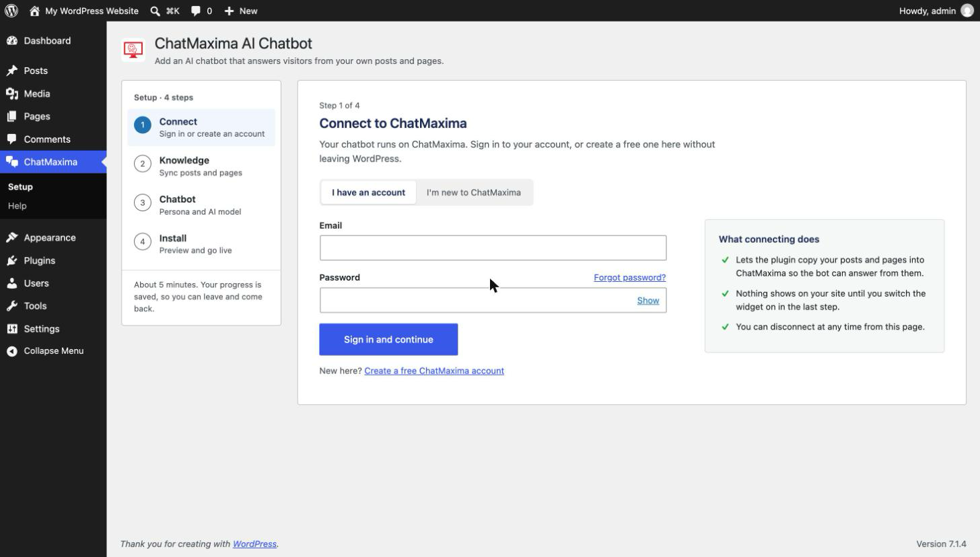Switch to "I'm new to ChatMaxima" tab
The height and width of the screenshot is (557, 980).
[x=474, y=192]
